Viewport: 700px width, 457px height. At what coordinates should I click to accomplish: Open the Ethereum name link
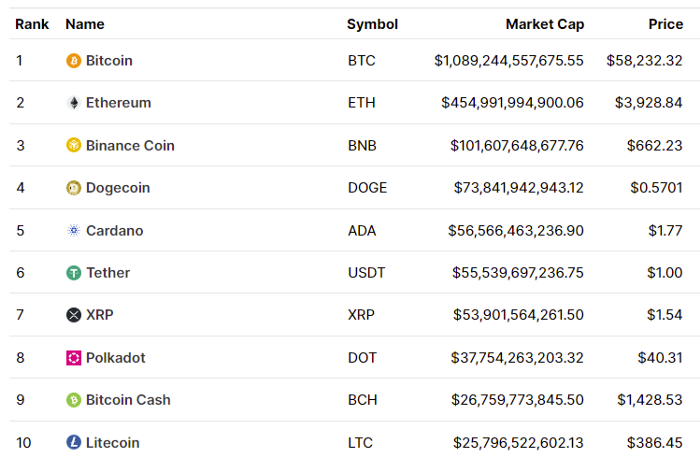(x=118, y=103)
